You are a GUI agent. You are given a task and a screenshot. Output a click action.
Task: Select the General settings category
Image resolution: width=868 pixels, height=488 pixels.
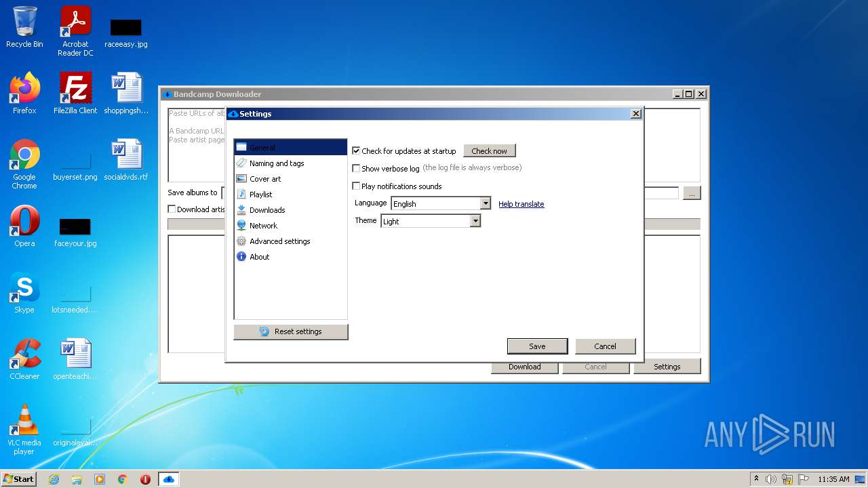coord(290,147)
